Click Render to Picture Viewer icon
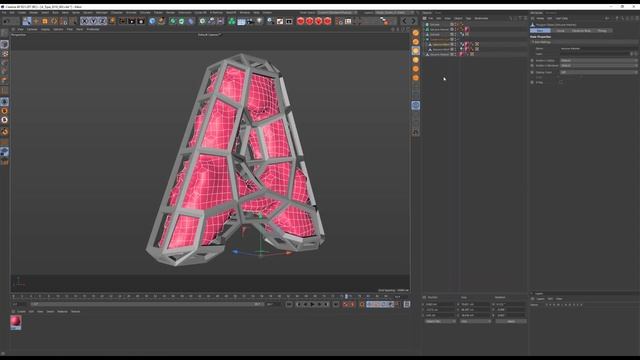The height and width of the screenshot is (360, 640). [x=131, y=21]
